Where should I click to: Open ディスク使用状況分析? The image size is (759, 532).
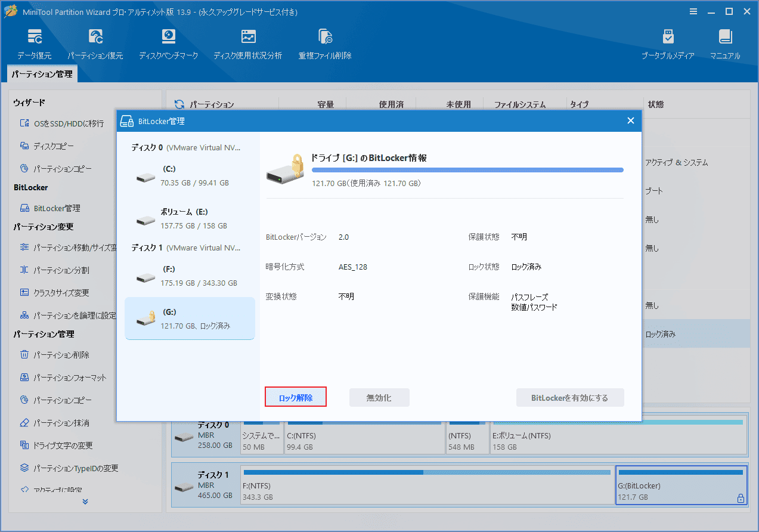[x=248, y=44]
